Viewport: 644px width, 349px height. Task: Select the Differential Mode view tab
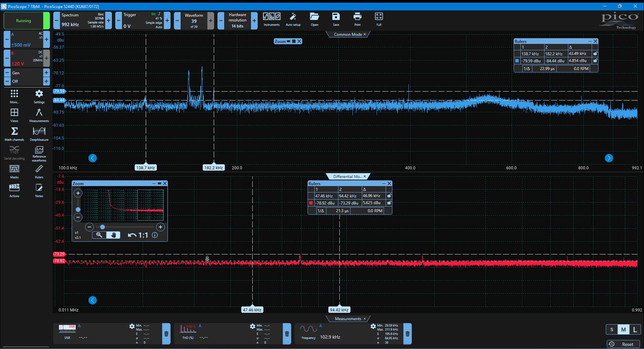click(x=347, y=177)
